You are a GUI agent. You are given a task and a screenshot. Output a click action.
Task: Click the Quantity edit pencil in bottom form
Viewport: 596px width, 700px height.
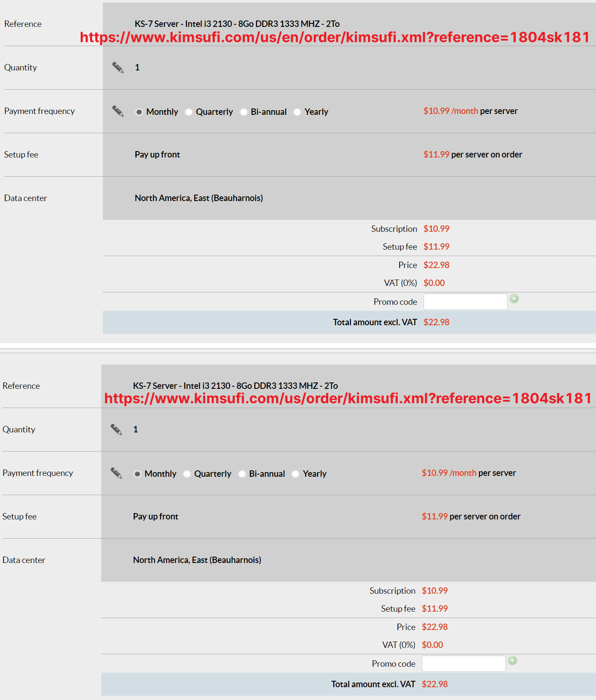click(x=116, y=429)
